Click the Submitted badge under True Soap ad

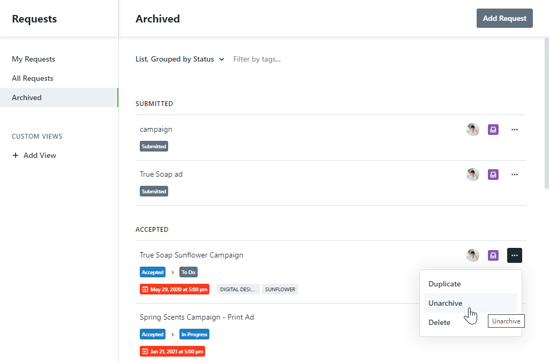tap(154, 191)
